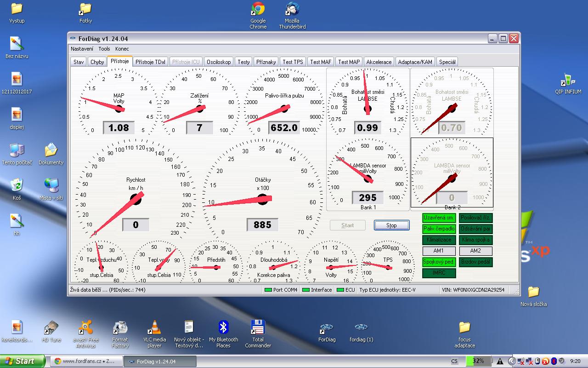
Task: Launch VLC media player shortcut
Action: click(x=154, y=328)
